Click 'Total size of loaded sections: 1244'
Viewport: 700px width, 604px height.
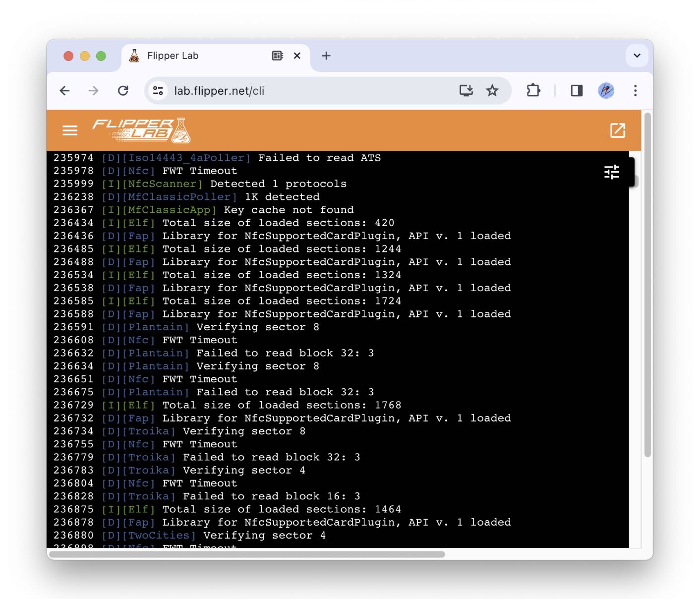pos(282,249)
